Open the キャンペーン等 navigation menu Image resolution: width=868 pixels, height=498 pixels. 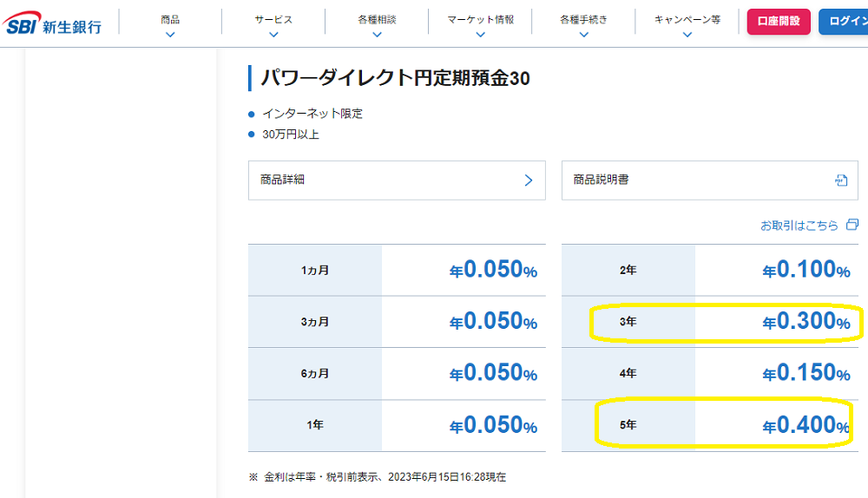[x=687, y=20]
